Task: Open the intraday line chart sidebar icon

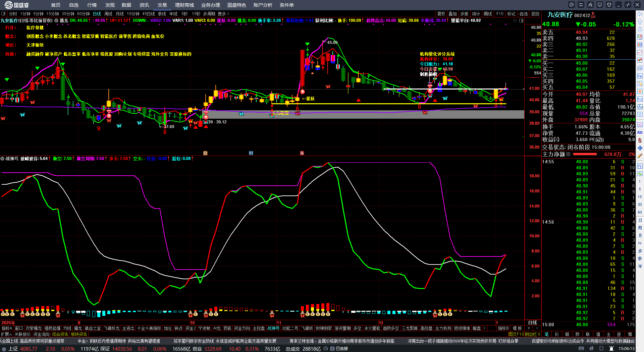Action: click(640, 53)
